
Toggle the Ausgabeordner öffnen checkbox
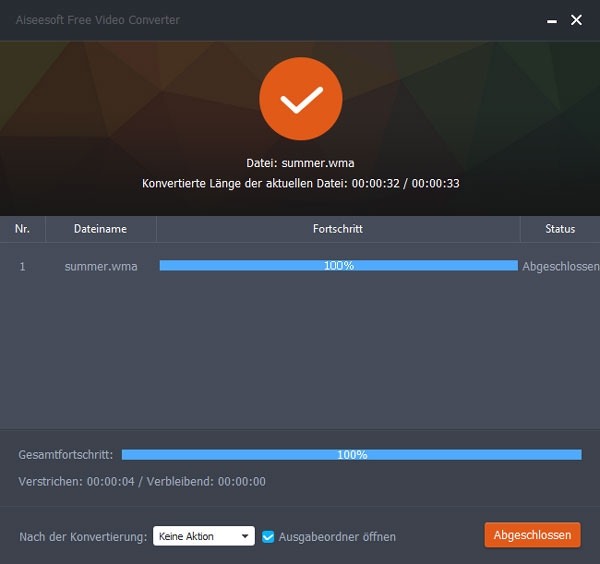coord(268,537)
